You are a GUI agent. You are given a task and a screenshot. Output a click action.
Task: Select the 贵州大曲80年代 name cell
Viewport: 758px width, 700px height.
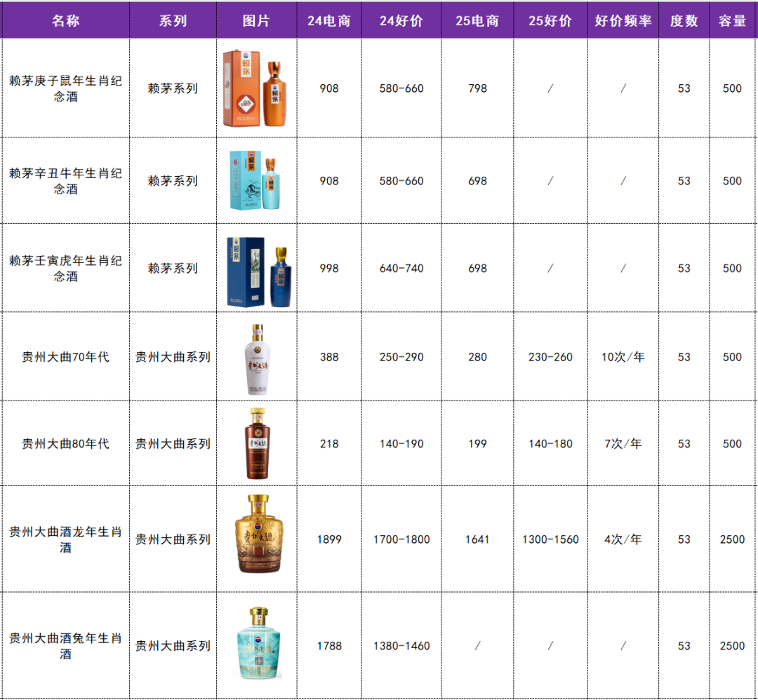pyautogui.click(x=66, y=443)
